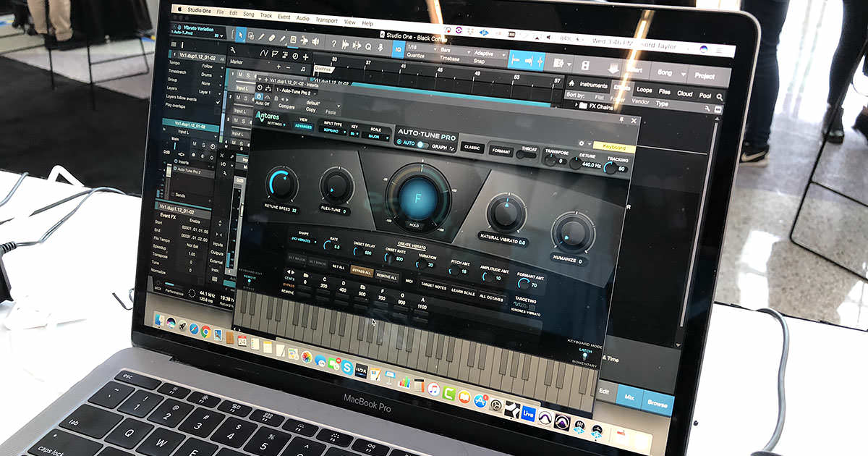Toggle the Throat modeling switch
868x456 pixels.
(x=527, y=153)
